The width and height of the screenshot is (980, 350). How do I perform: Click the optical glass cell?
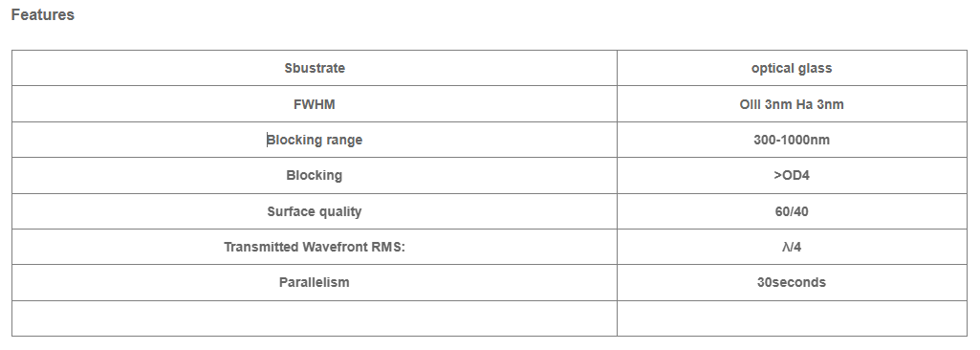click(x=792, y=68)
